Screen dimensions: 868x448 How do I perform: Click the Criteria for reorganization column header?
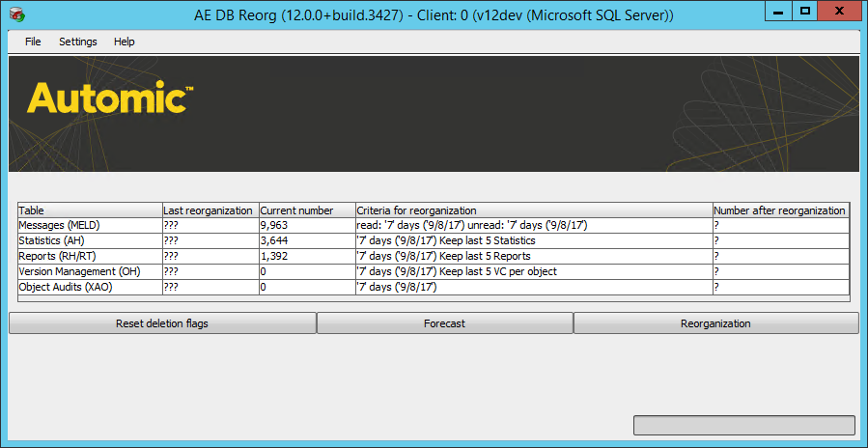coord(534,210)
